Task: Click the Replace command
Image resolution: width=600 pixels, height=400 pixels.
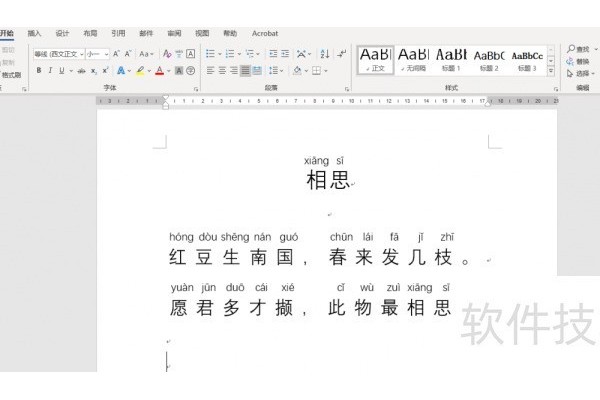Action: [578, 62]
